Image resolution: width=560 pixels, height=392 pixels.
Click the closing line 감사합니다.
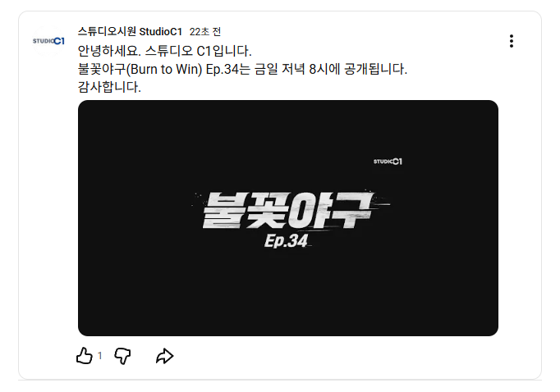[109, 87]
